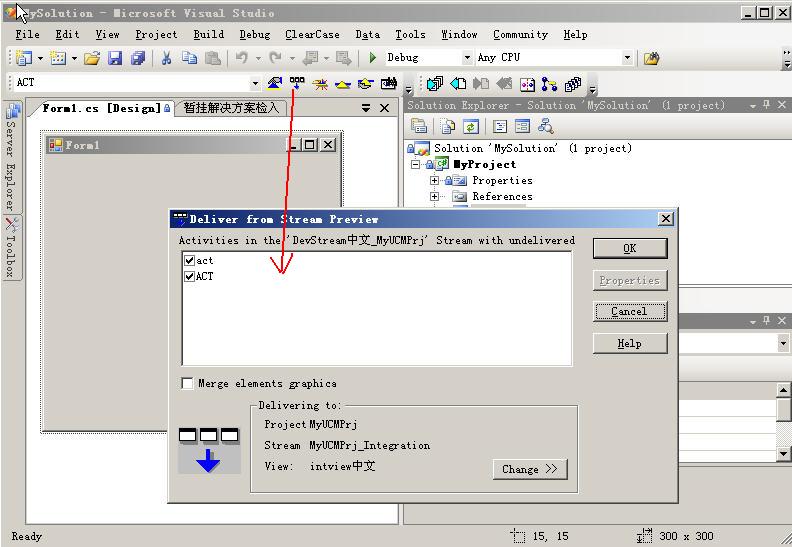This screenshot has height=547, width=792.
Task: Open the ACT activity dropdown arrow
Action: point(255,83)
